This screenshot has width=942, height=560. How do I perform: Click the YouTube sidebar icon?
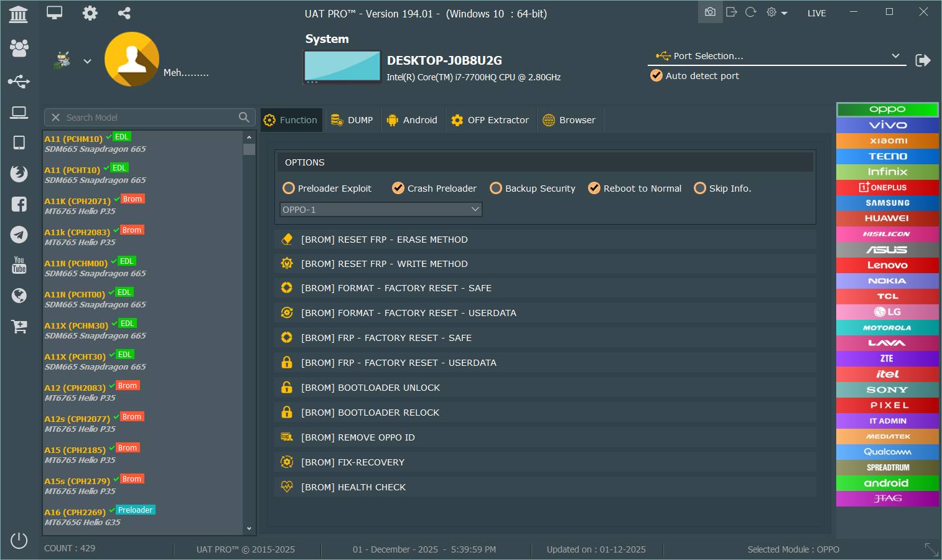(x=19, y=265)
